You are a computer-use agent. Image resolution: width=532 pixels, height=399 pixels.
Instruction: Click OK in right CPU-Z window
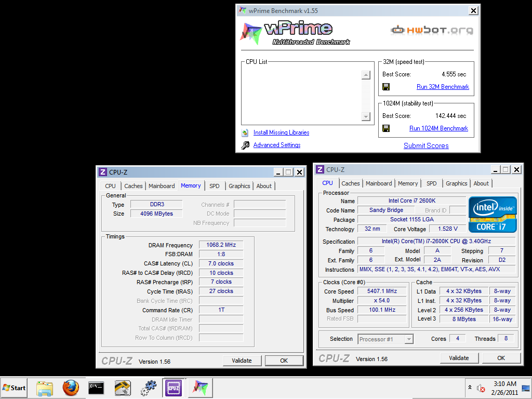point(501,358)
